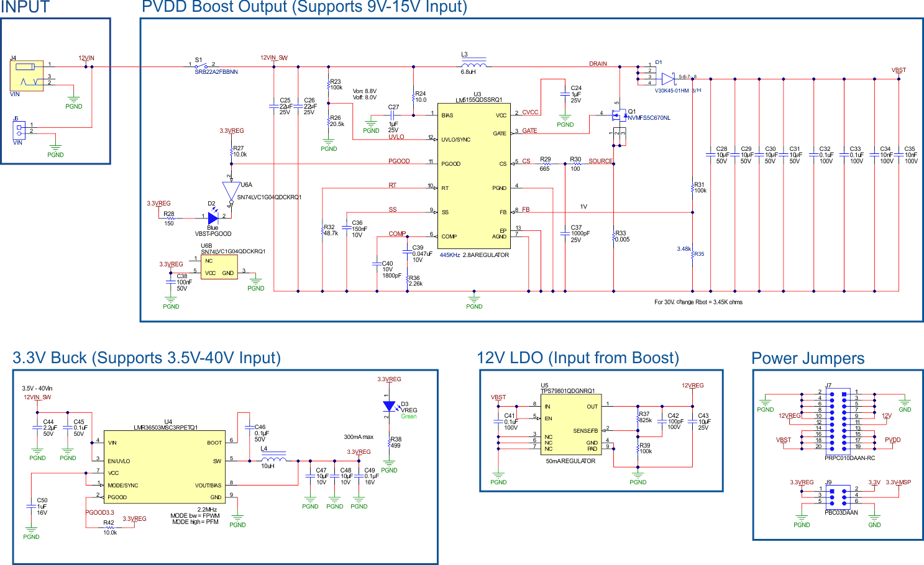Screen dimensions: 924x565
Task: Select the L3 6.8uH inductor symbol
Action: tap(473, 64)
